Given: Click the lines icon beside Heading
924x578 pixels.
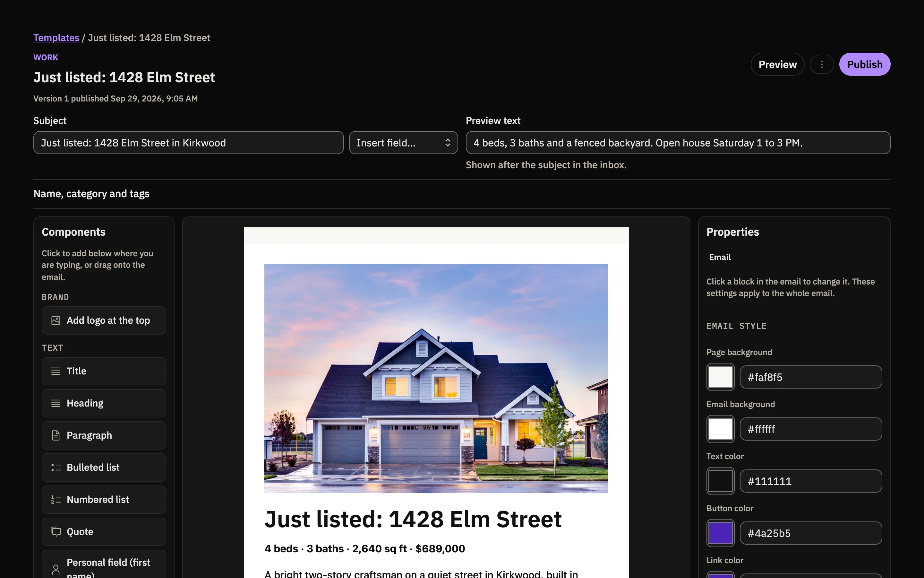Looking at the screenshot, I should [56, 403].
